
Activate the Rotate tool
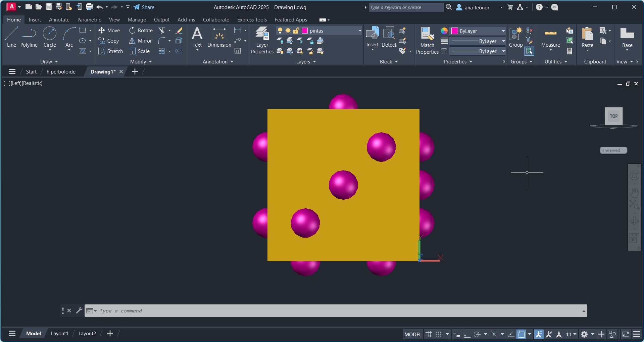pos(141,31)
